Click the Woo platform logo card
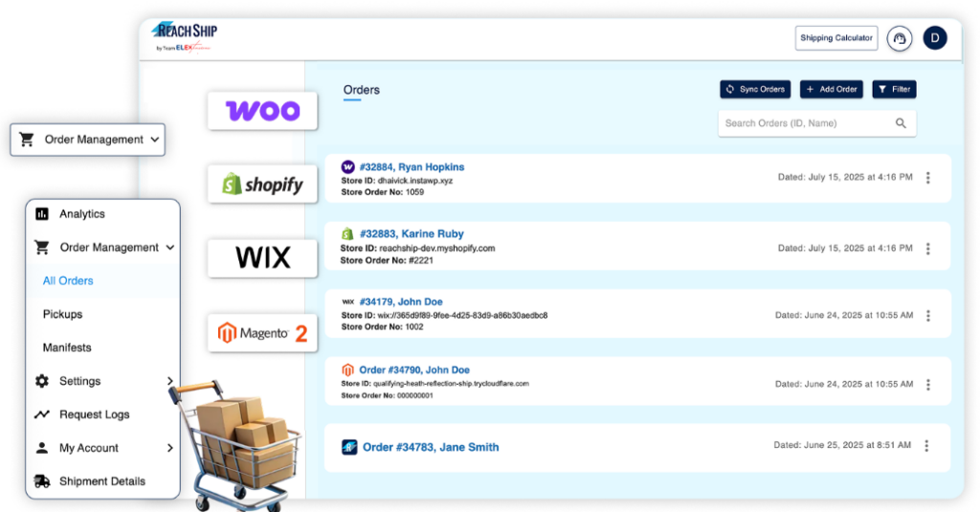 (262, 111)
